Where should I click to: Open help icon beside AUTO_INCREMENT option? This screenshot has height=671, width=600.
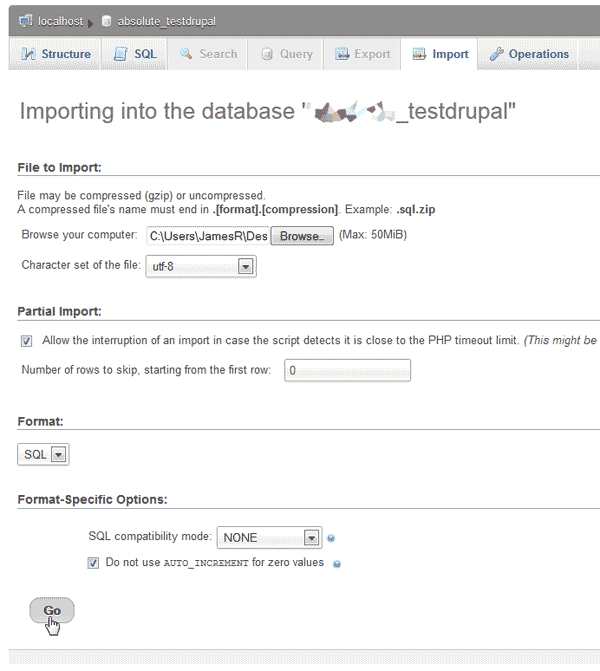point(337,563)
